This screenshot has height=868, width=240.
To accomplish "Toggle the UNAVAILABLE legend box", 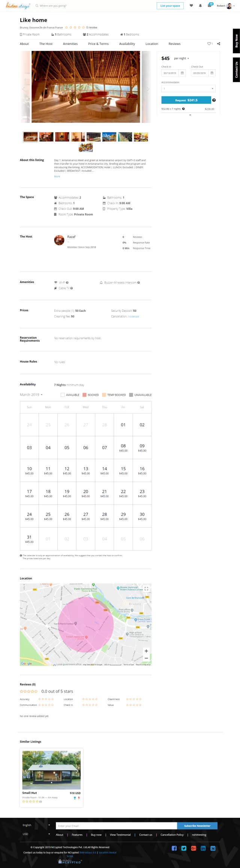I will 131,395.
